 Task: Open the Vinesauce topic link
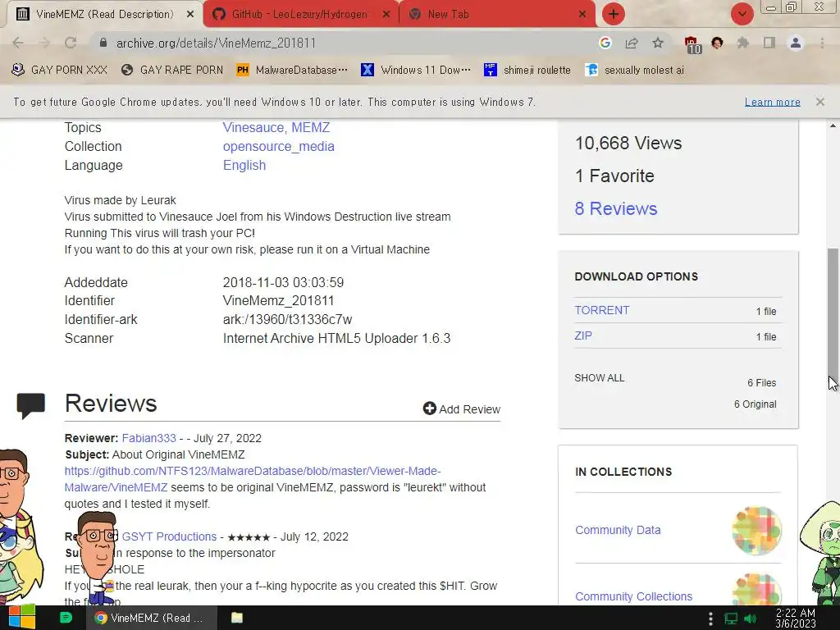click(253, 127)
